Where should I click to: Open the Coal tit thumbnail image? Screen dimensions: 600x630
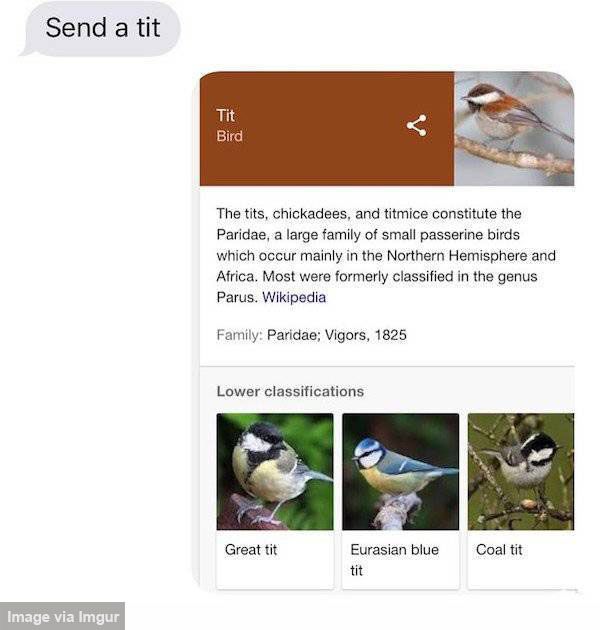521,471
